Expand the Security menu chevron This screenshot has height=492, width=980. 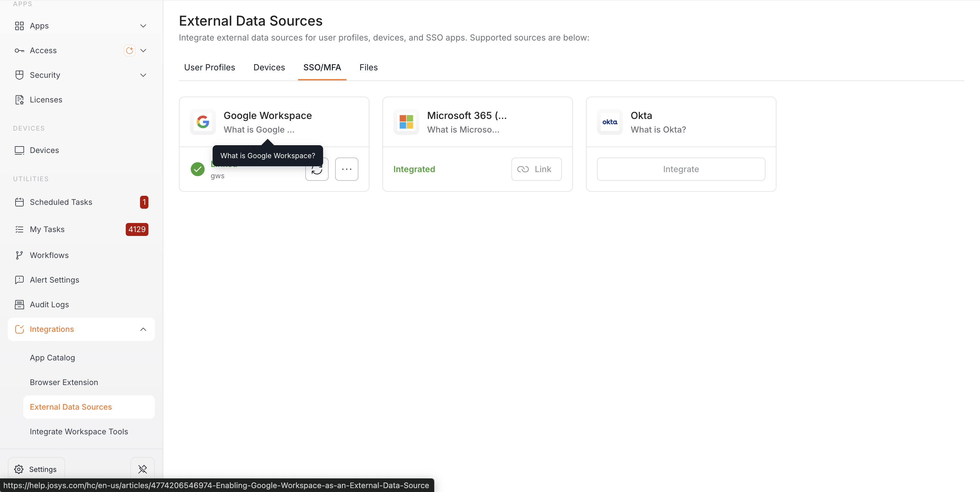[144, 75]
